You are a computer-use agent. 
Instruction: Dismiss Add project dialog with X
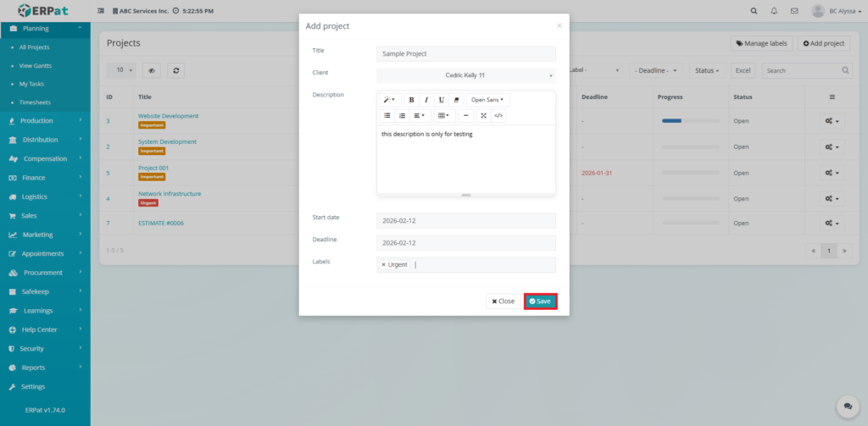coord(559,25)
